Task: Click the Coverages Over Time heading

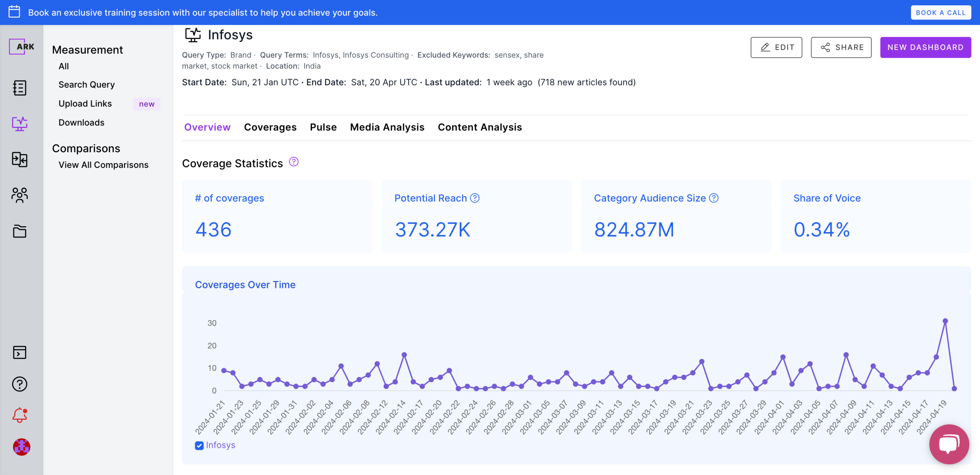Action: click(x=245, y=285)
